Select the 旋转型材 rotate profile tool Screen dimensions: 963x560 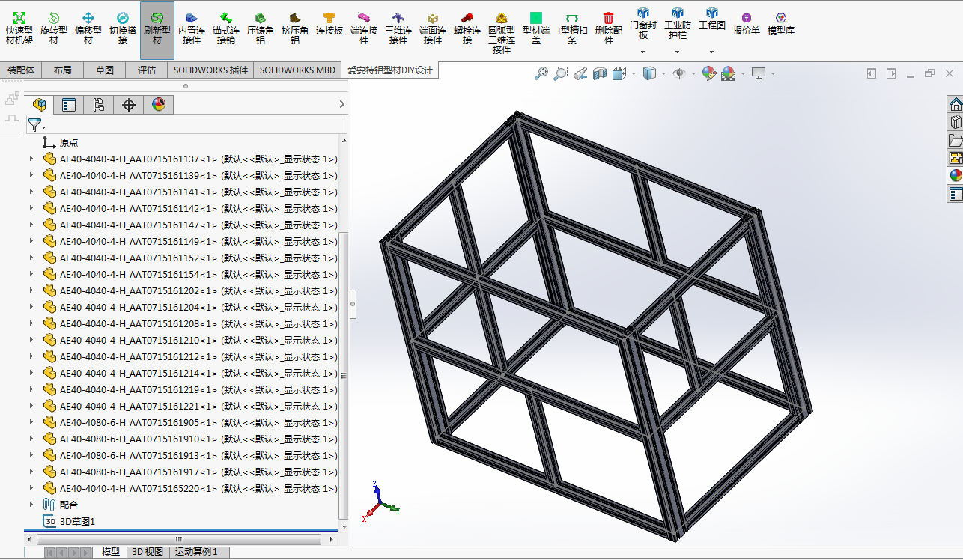[x=53, y=28]
